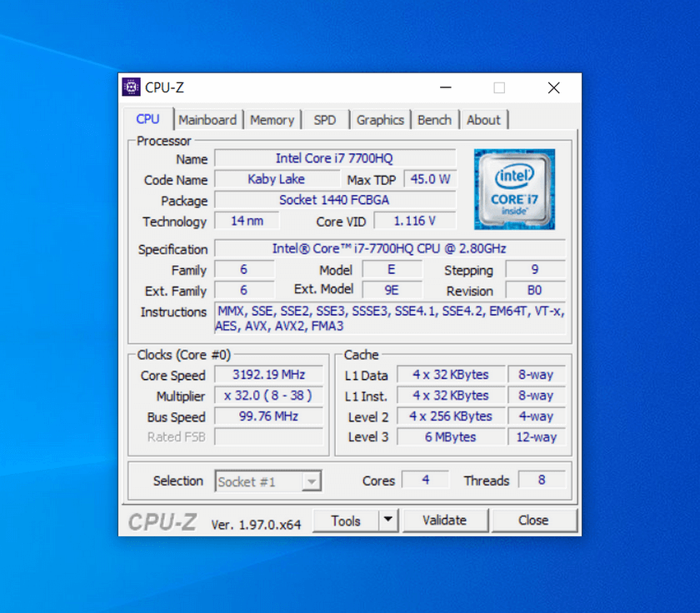
Task: Switch to the Bench tab
Action: (434, 120)
